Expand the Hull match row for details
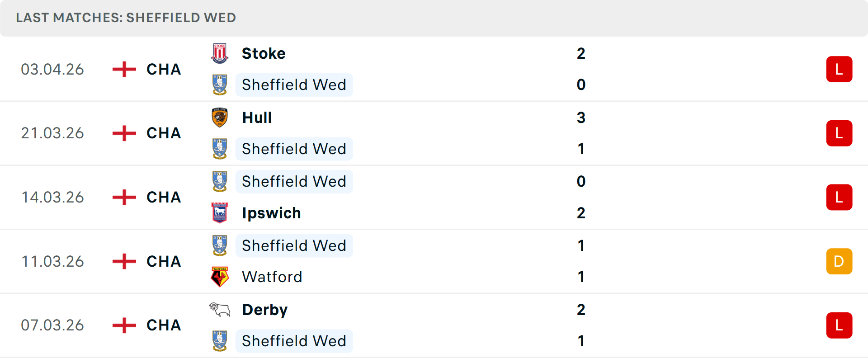The width and height of the screenshot is (868, 358). point(434,133)
